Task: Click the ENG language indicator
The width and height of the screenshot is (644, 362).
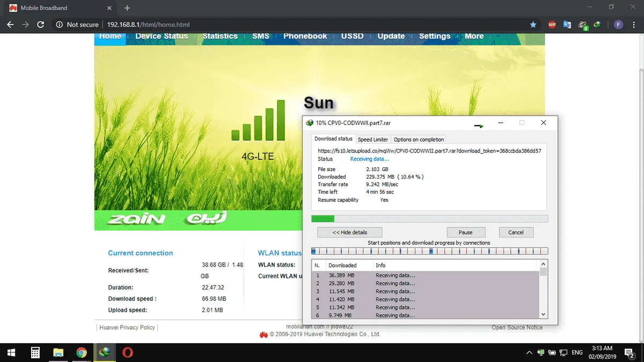Action: (x=577, y=353)
